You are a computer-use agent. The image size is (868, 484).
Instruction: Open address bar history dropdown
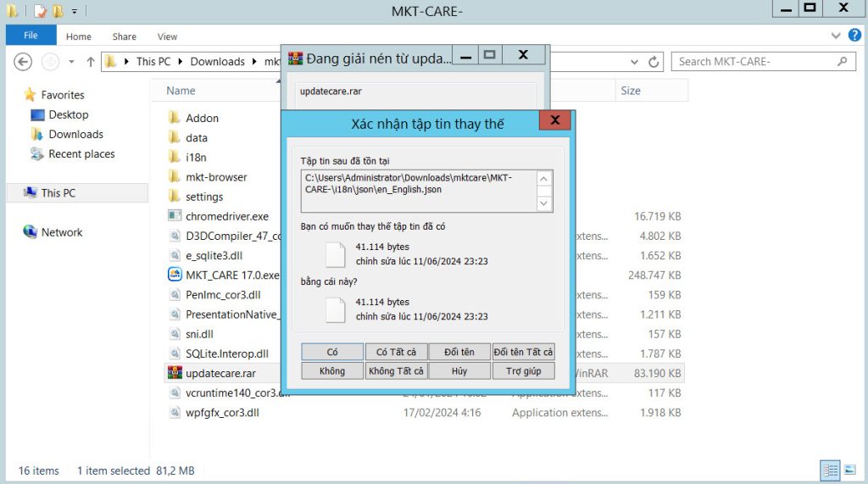click(x=634, y=62)
